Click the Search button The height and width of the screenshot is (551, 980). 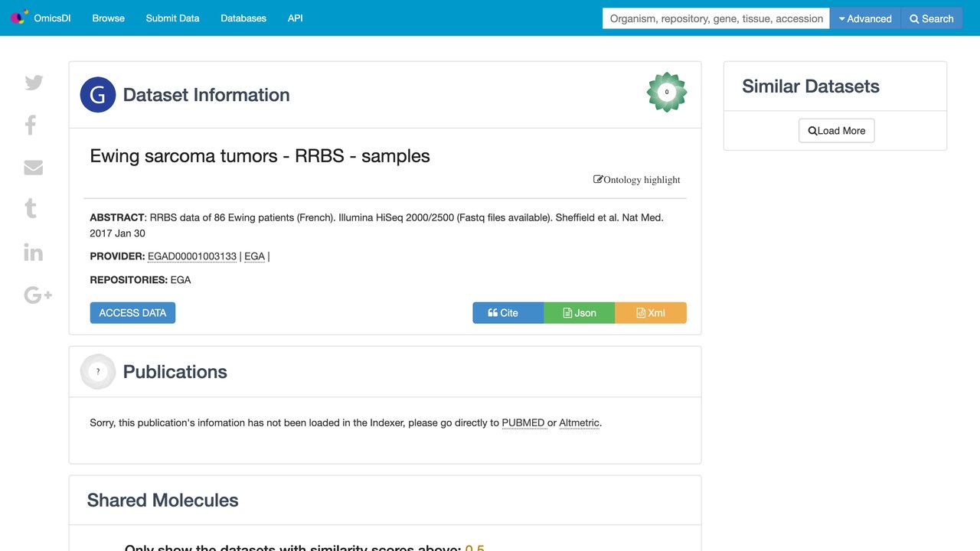[x=931, y=18]
